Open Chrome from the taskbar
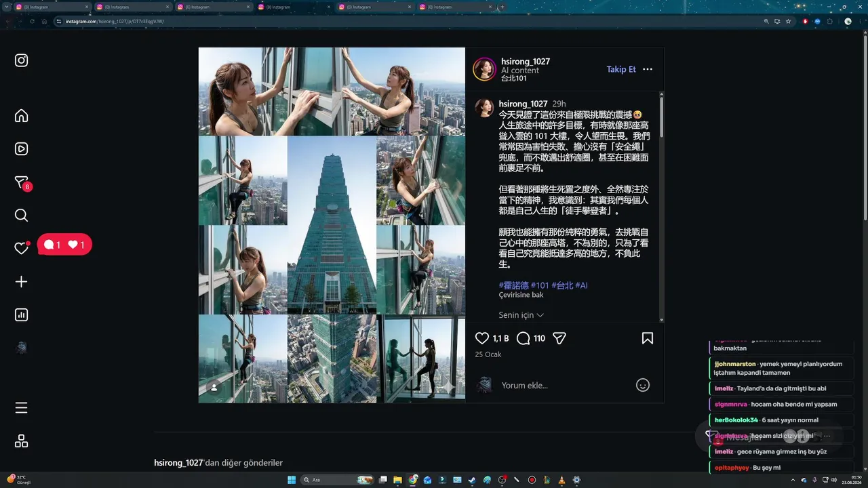868x488 pixels. pyautogui.click(x=413, y=480)
